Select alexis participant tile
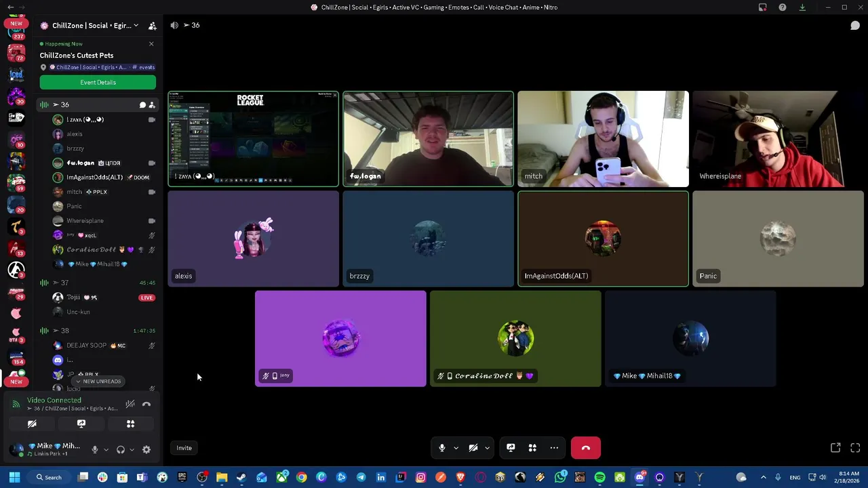The width and height of the screenshot is (868, 488). tap(254, 239)
